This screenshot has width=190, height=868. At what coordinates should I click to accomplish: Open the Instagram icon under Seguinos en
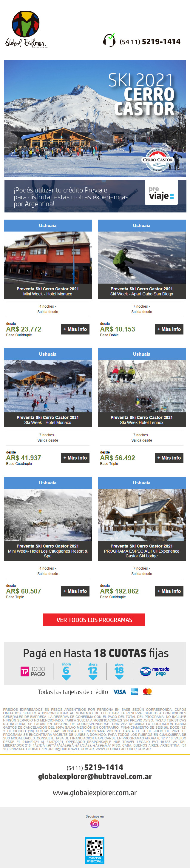(x=95, y=824)
